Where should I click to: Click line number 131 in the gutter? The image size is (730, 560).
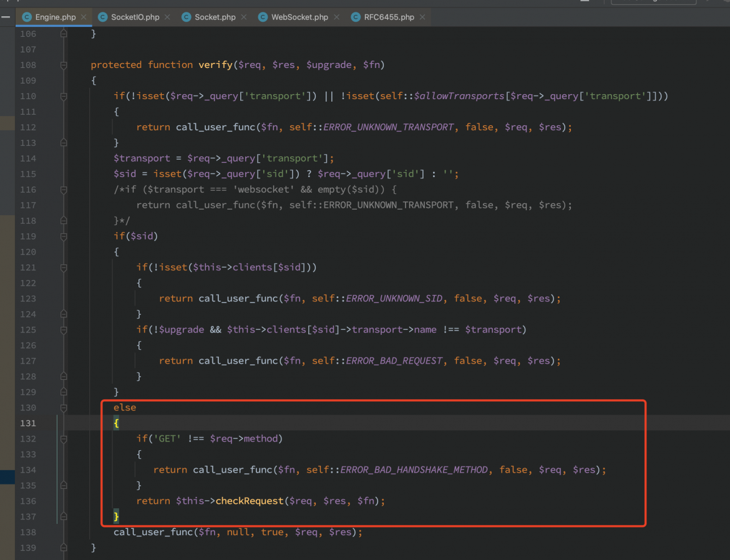click(28, 423)
